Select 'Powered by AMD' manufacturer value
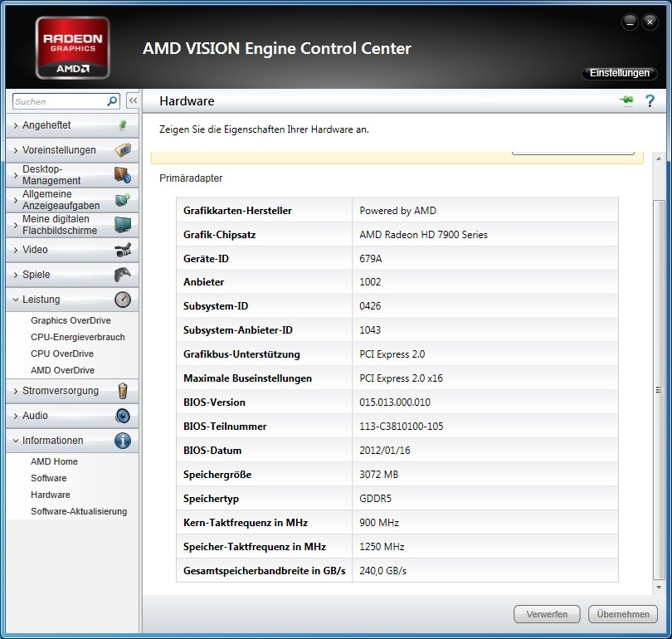The image size is (672, 639). click(397, 211)
